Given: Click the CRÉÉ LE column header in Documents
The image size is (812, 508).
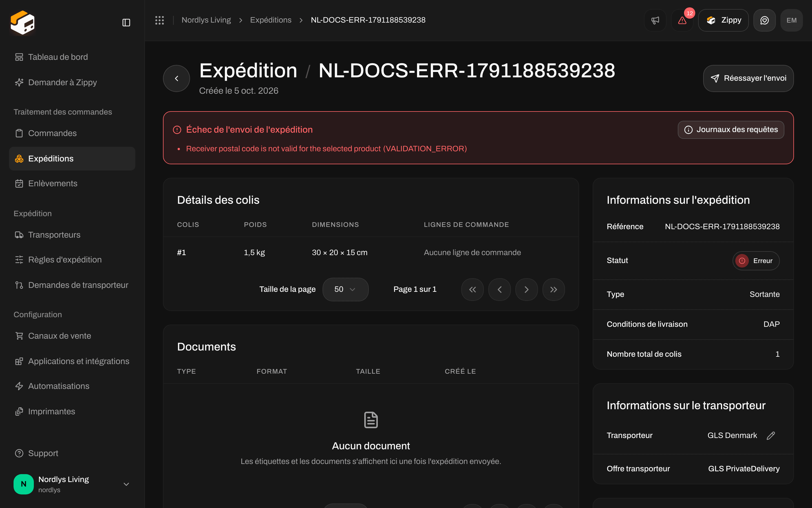Looking at the screenshot, I should coord(460,372).
